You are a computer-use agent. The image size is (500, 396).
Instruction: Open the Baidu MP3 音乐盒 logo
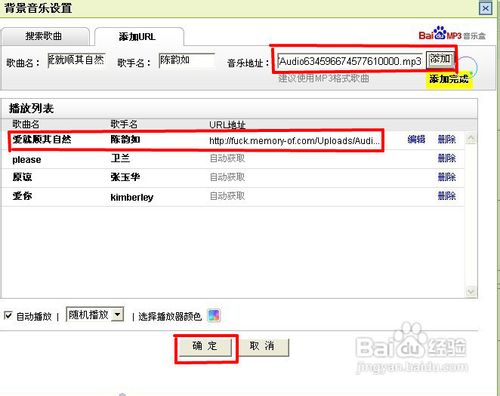(x=452, y=34)
